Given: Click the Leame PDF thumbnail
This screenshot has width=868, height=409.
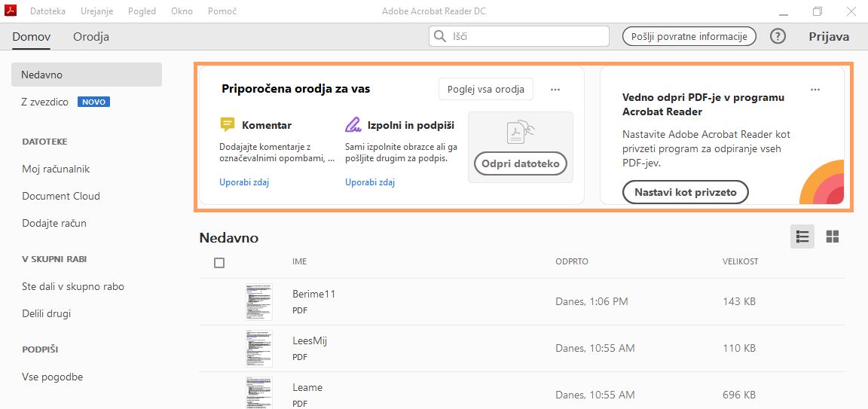Looking at the screenshot, I should [x=259, y=393].
